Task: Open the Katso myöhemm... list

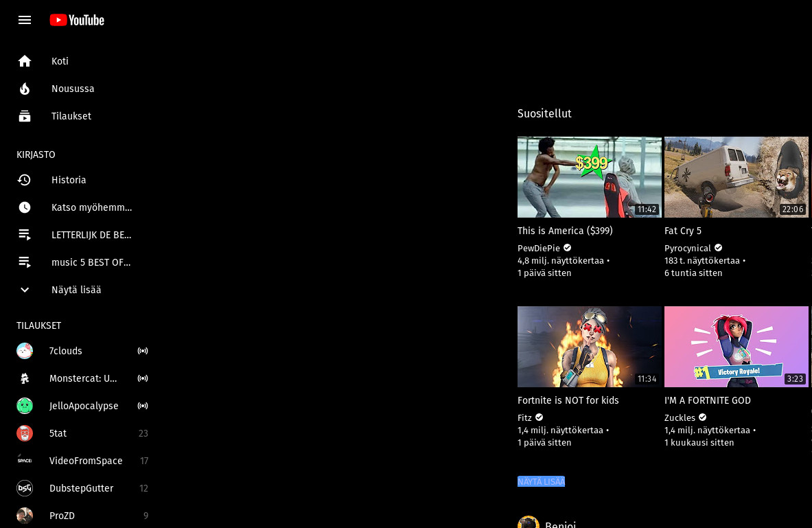Action: [x=92, y=207]
